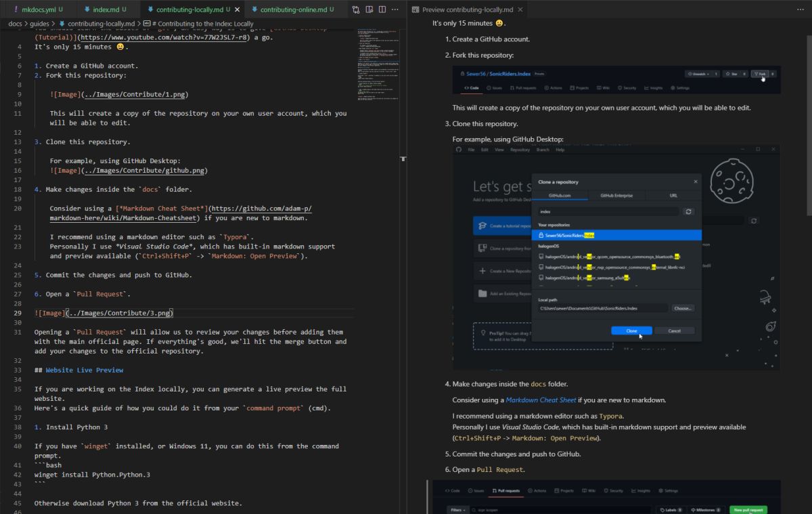Click the open preview to the side icon
The width and height of the screenshot is (812, 514).
coord(369,10)
